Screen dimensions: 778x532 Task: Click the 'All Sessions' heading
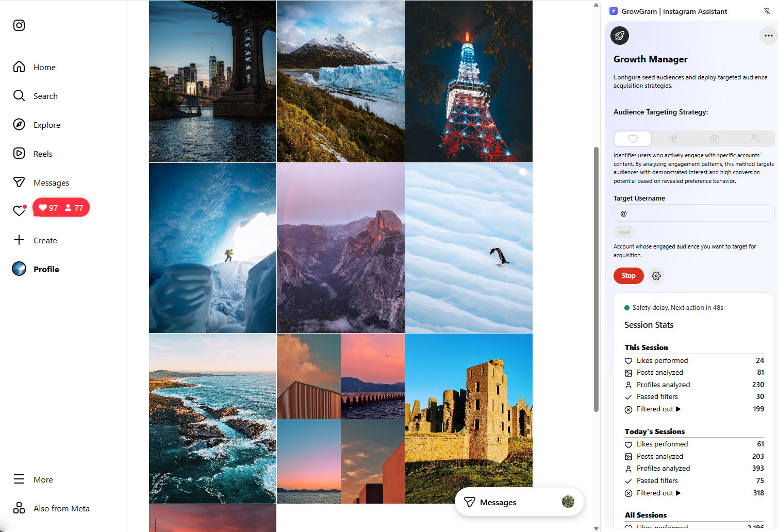[645, 515]
